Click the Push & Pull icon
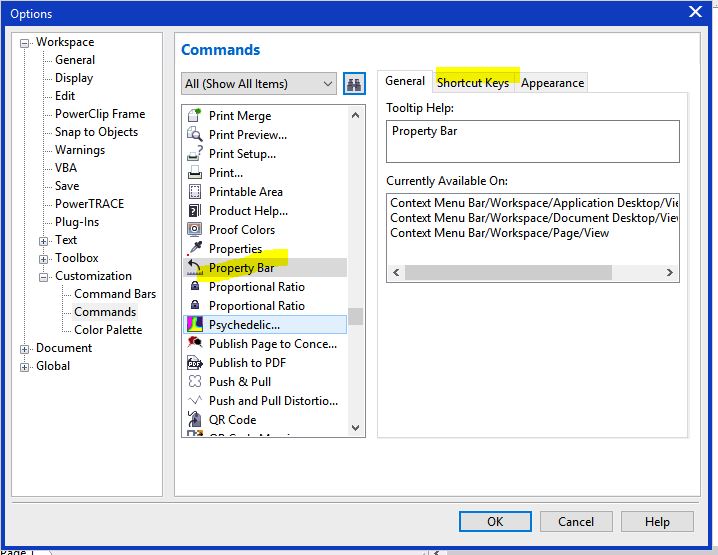The height and width of the screenshot is (555, 718). pos(195,381)
